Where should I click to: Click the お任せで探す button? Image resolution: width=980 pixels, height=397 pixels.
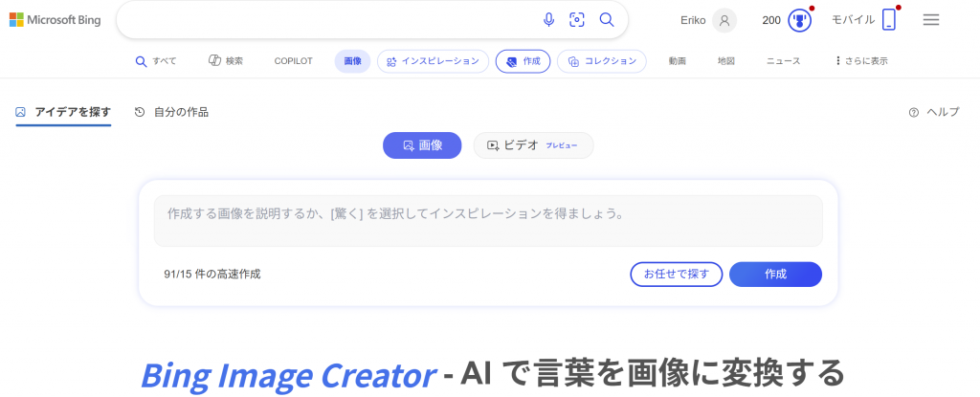(x=677, y=274)
